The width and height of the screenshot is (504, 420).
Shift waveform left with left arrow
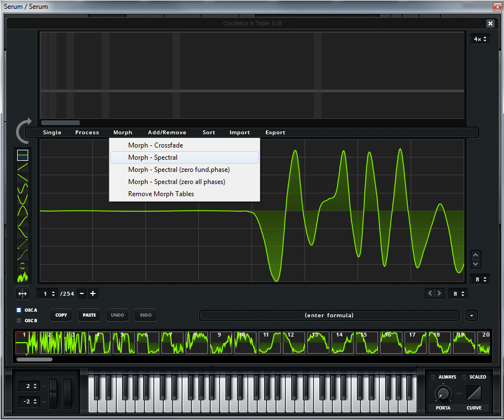pos(430,293)
